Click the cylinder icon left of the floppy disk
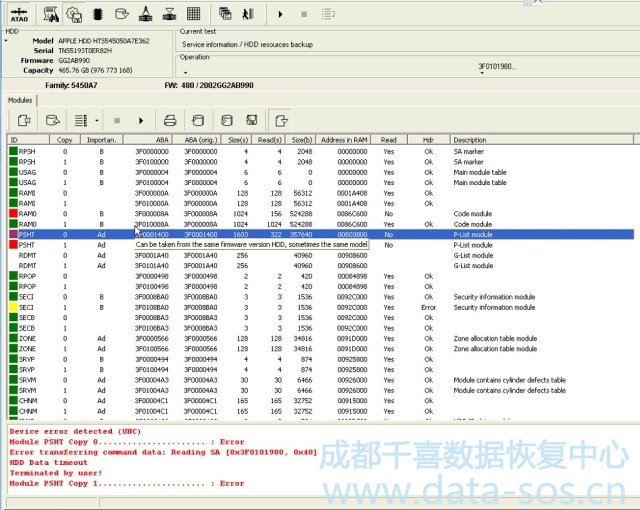 [227, 120]
